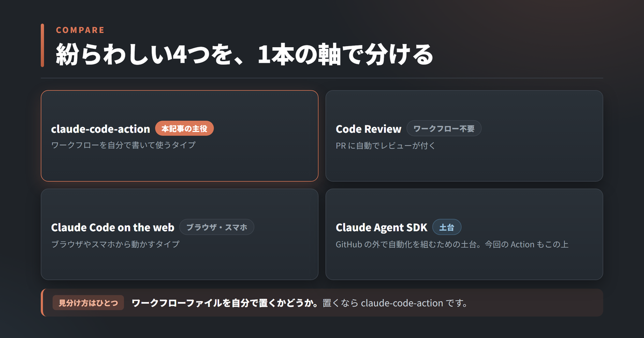The image size is (644, 338).
Task: Select the Code Review card title
Action: (x=368, y=129)
